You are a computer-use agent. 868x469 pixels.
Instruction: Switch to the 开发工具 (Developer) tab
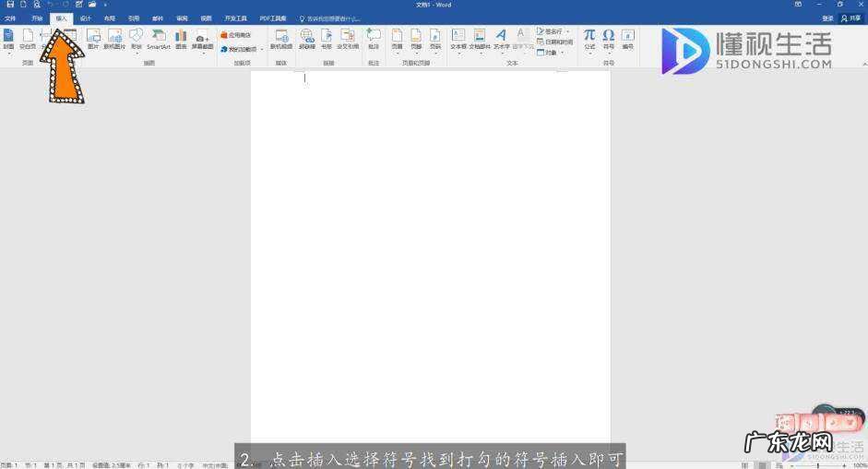236,18
